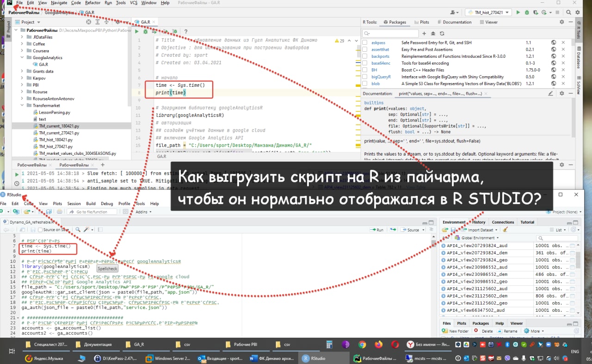The image size is (592, 364).
Task: Open the SciView side tool window
Action: pos(578,85)
